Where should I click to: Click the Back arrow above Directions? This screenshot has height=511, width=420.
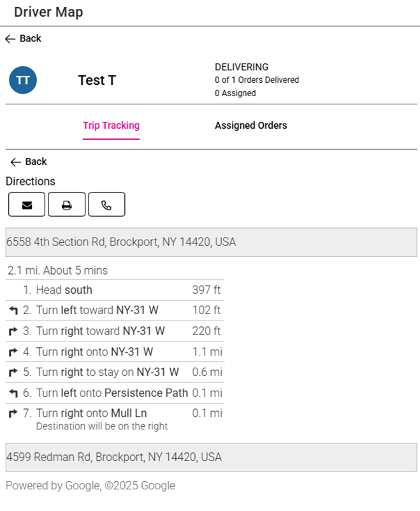(x=29, y=162)
